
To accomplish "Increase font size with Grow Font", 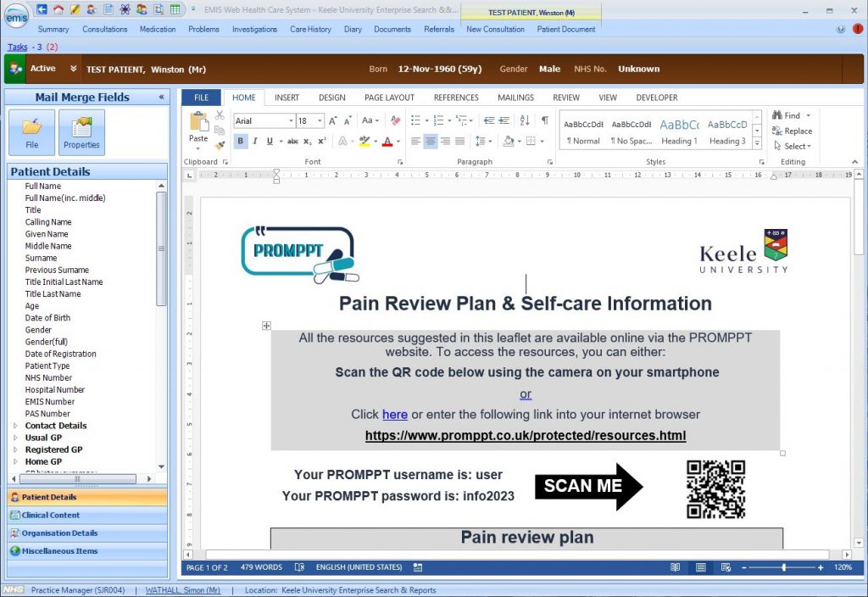I will pos(332,120).
